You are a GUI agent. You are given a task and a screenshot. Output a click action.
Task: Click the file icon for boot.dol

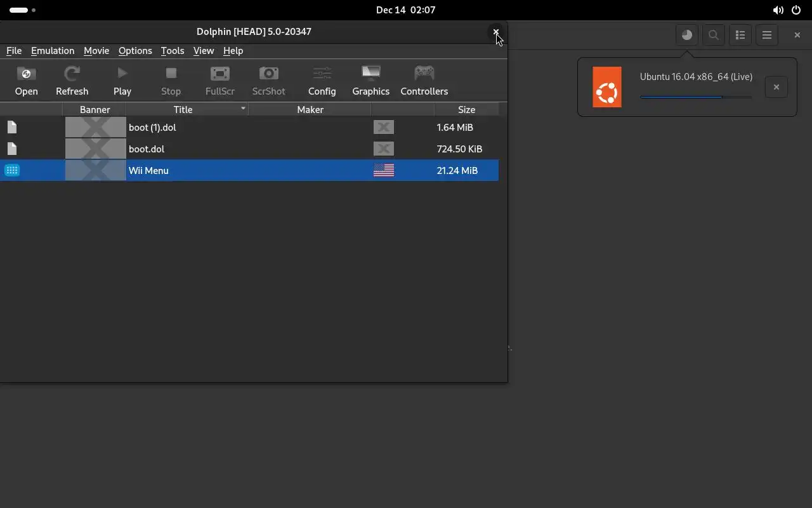pyautogui.click(x=12, y=149)
